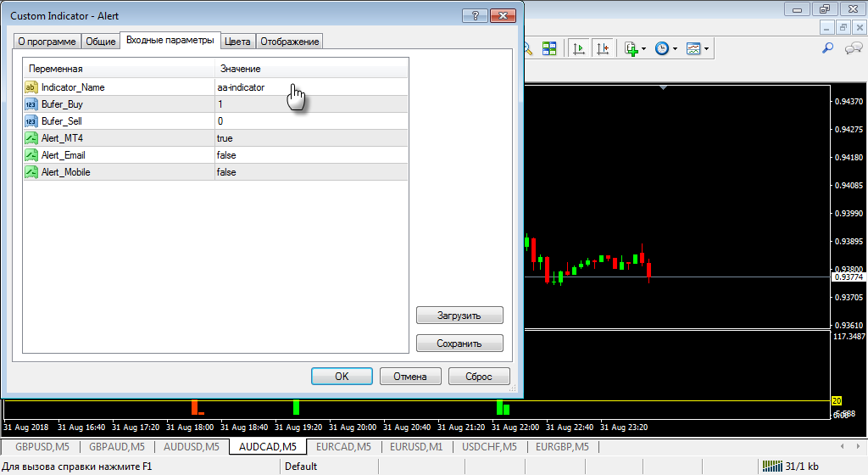Toggle the chart shift icon
Screen dimensions: 868x475
pyautogui.click(x=603, y=48)
